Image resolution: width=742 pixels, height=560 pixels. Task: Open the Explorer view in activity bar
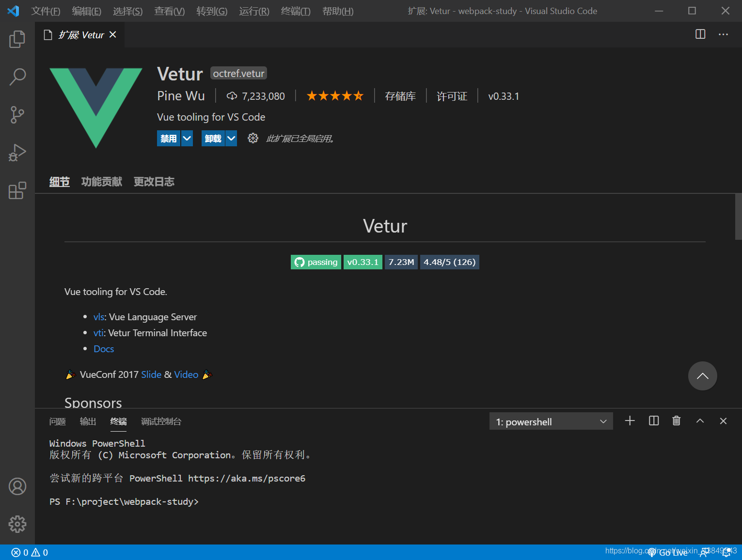click(x=17, y=39)
